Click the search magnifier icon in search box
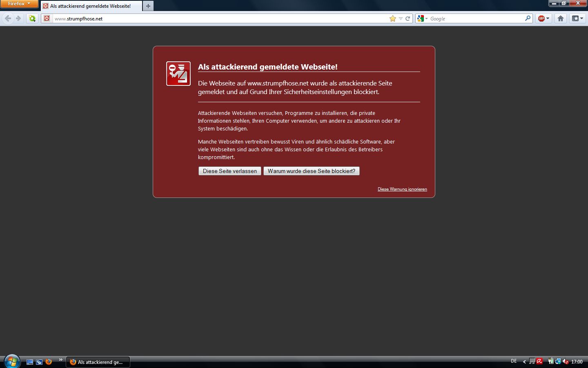588x368 pixels. point(528,18)
